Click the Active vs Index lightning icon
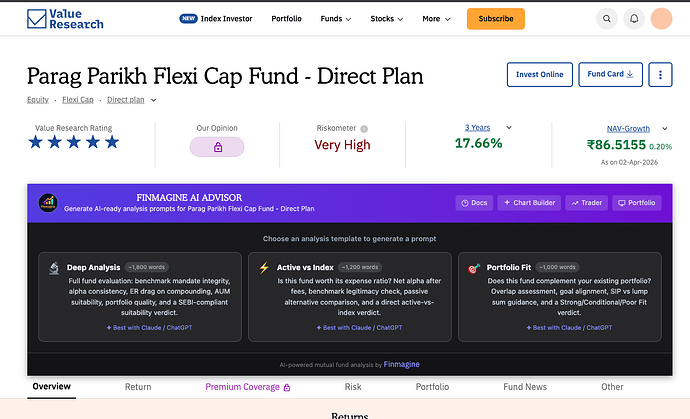The image size is (690, 419). (x=264, y=268)
